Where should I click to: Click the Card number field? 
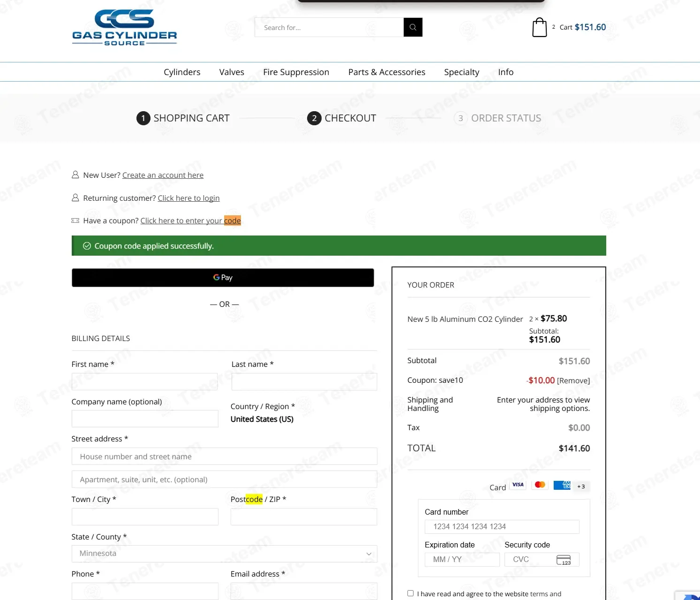[x=502, y=527]
